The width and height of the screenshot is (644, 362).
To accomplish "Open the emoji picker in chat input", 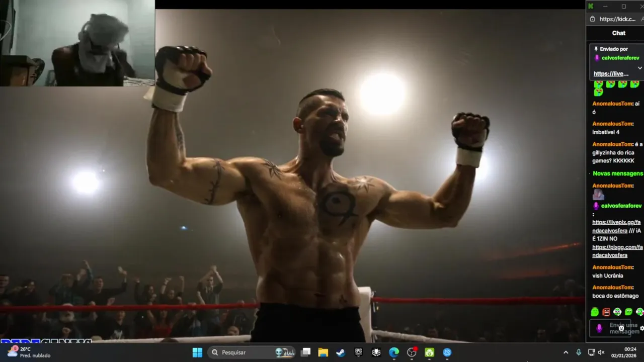I will (x=621, y=328).
